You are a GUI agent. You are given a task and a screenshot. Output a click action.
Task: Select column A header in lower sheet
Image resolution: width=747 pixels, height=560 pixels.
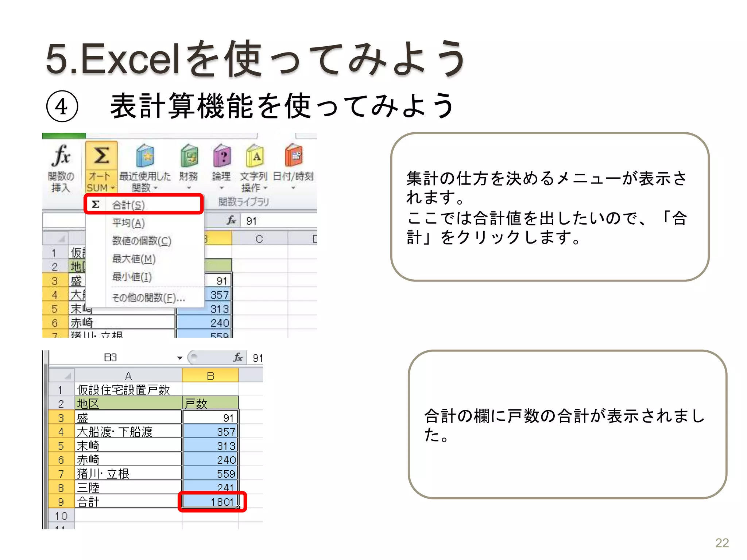[x=128, y=376]
